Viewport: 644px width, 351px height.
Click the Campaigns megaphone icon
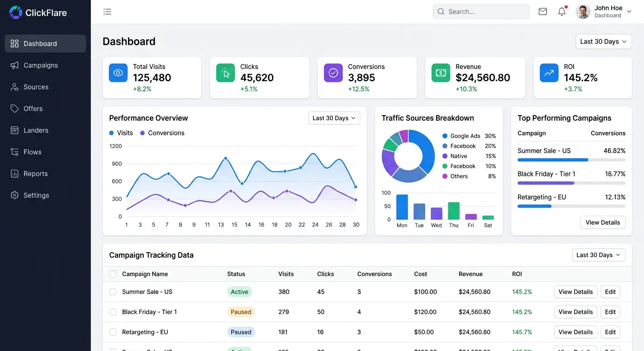point(15,65)
